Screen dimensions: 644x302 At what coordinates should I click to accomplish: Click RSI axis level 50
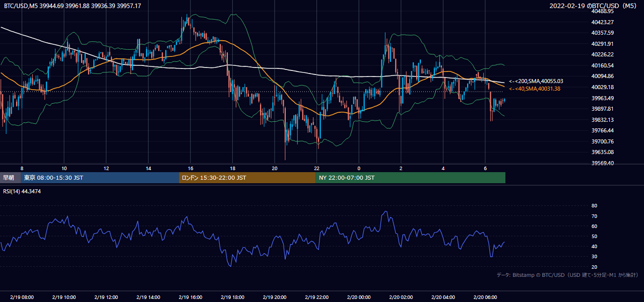coord(595,236)
